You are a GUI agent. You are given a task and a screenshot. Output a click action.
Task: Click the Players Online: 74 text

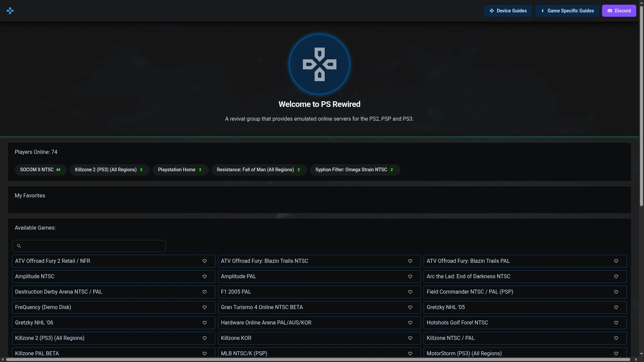(x=36, y=152)
